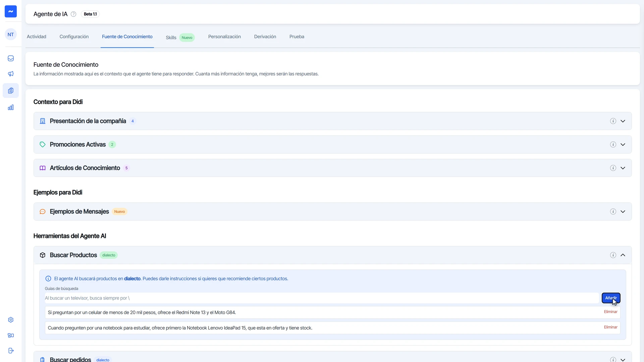Eliminar the Redmi Note 13 search guide
This screenshot has height=362, width=644.
(610, 312)
